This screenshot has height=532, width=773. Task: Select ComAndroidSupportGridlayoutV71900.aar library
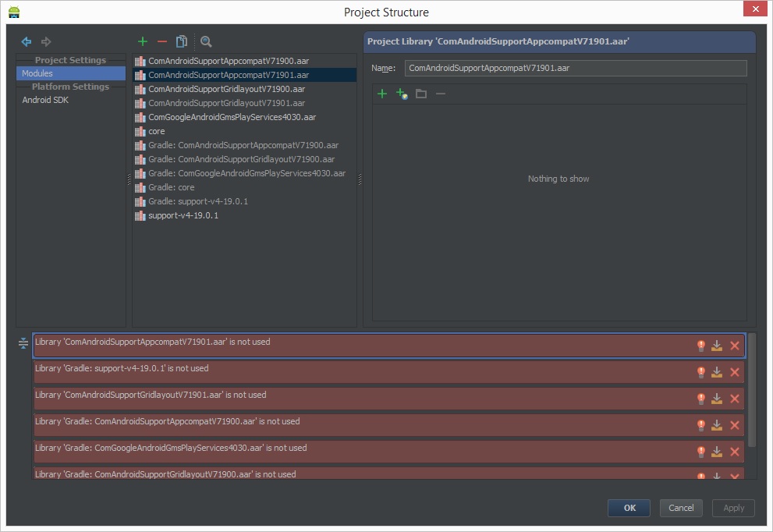point(244,89)
